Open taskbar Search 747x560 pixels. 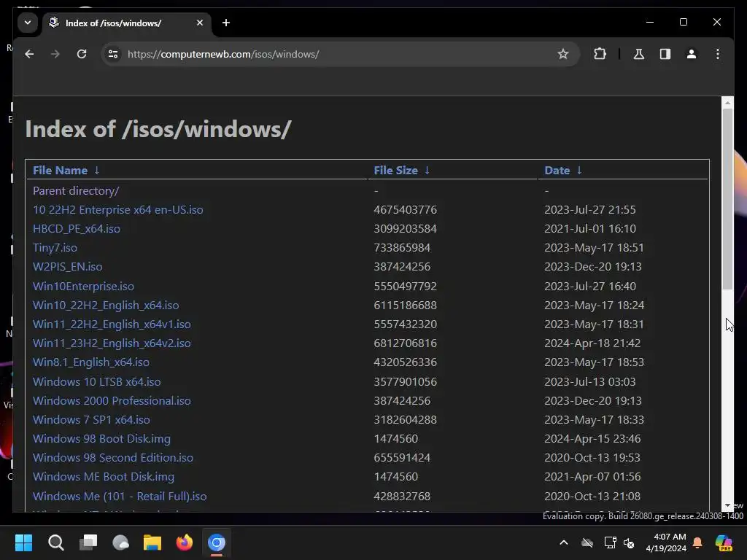(55, 542)
